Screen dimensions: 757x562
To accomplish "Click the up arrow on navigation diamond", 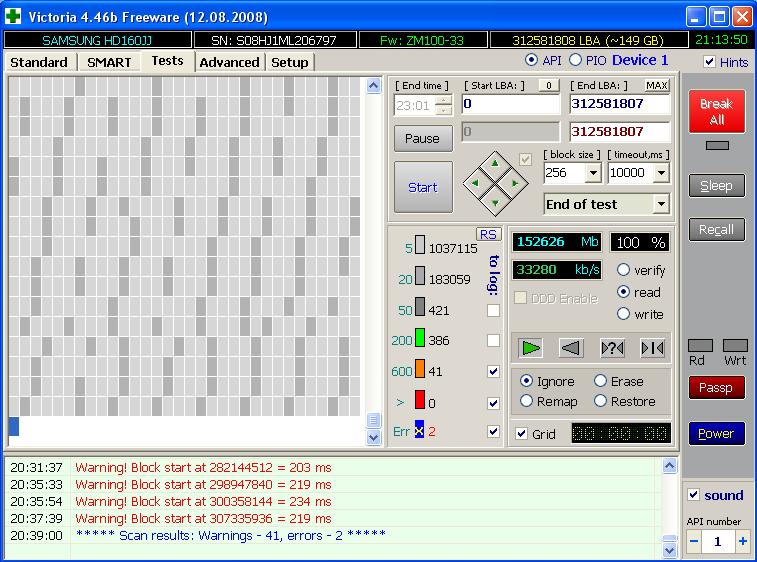I will point(493,164).
